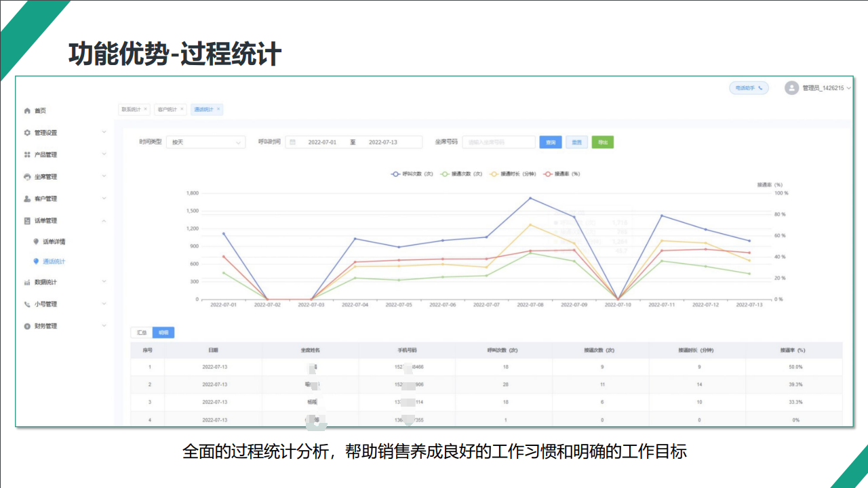Viewport: 868px width, 488px height.
Task: Click the 首页 home icon in sidebar
Action: [27, 110]
